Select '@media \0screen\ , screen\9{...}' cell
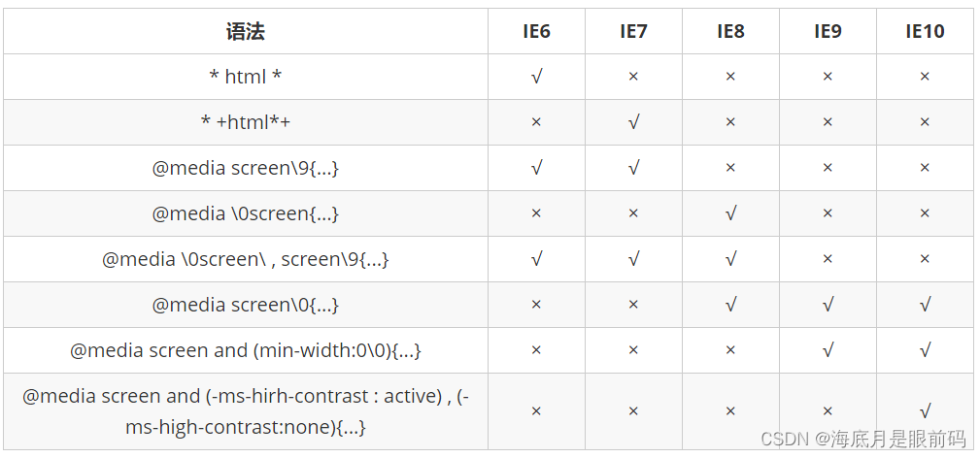 coord(246,259)
